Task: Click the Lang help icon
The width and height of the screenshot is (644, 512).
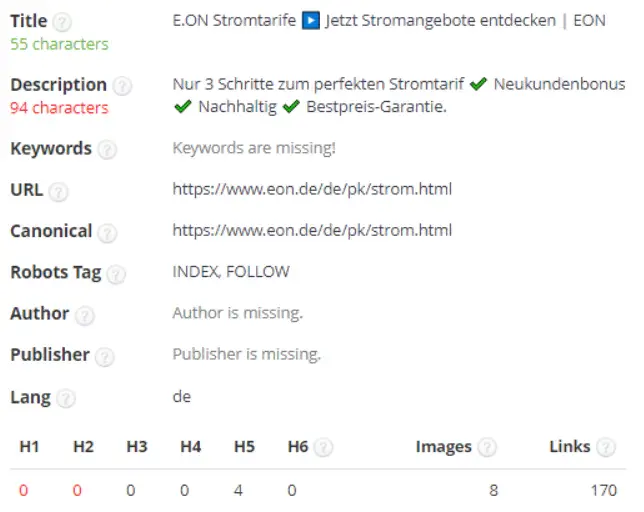Action: tap(66, 398)
